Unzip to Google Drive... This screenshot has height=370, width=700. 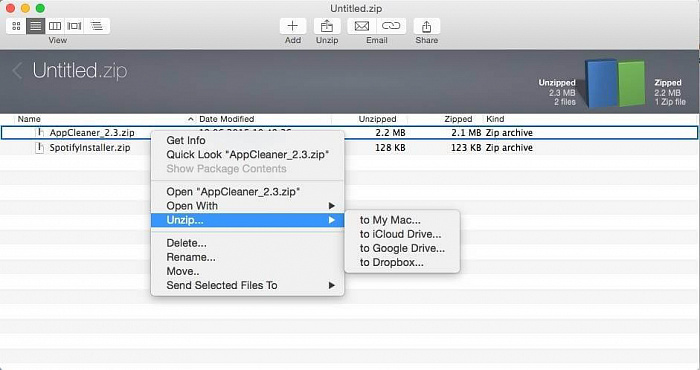402,248
